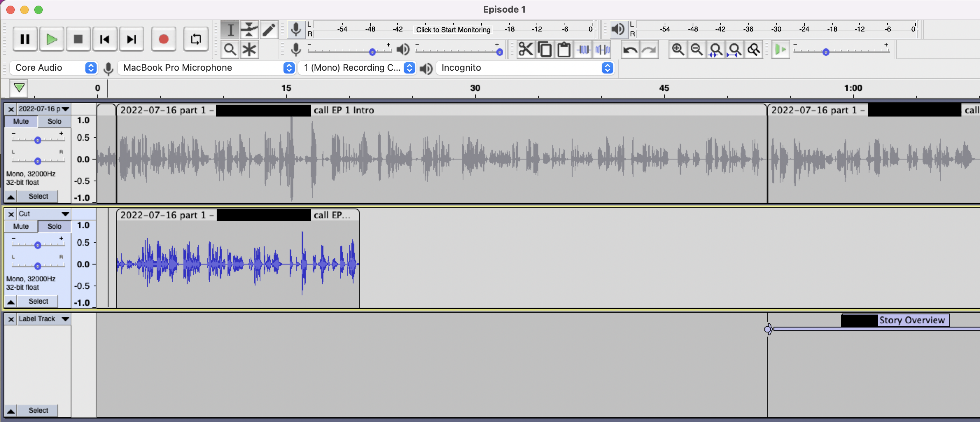Click Select on the Label Track
The image size is (980, 422).
38,410
